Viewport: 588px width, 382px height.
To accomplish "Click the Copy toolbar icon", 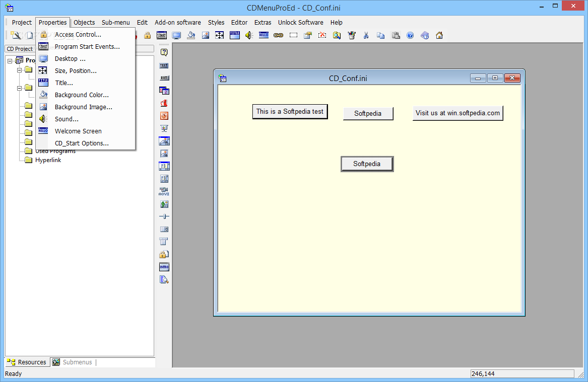I will tap(380, 35).
